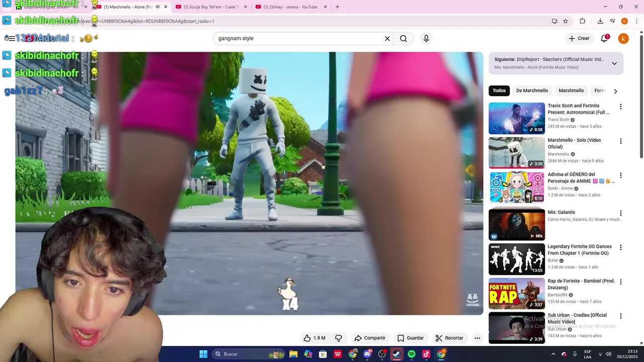Click the Guardar save button

click(x=411, y=338)
